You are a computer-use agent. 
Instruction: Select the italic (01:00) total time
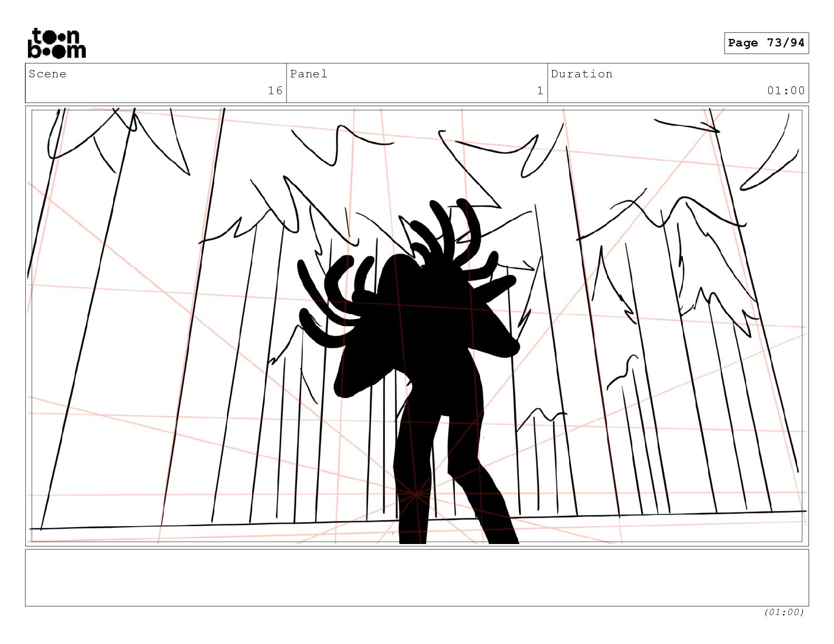click(784, 612)
